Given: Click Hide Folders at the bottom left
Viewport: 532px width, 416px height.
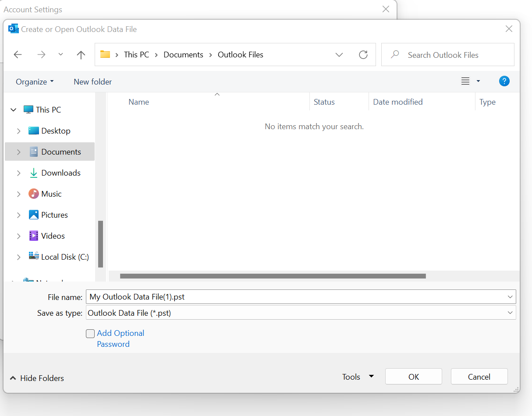Looking at the screenshot, I should (37, 378).
